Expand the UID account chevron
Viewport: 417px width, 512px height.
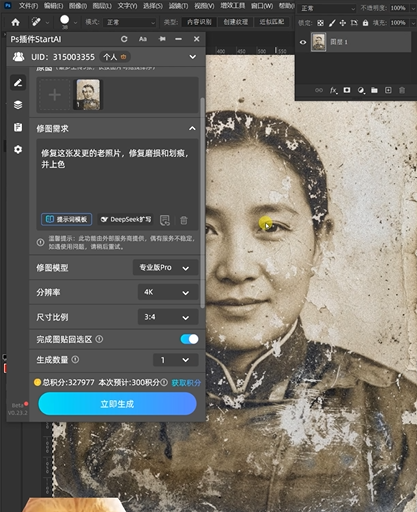click(x=192, y=57)
